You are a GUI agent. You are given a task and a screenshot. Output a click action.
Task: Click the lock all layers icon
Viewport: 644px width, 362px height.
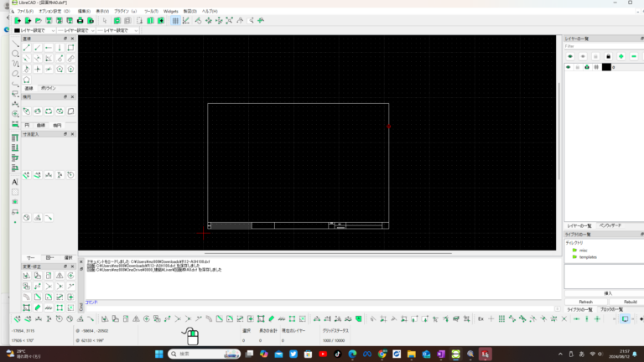coord(608,56)
